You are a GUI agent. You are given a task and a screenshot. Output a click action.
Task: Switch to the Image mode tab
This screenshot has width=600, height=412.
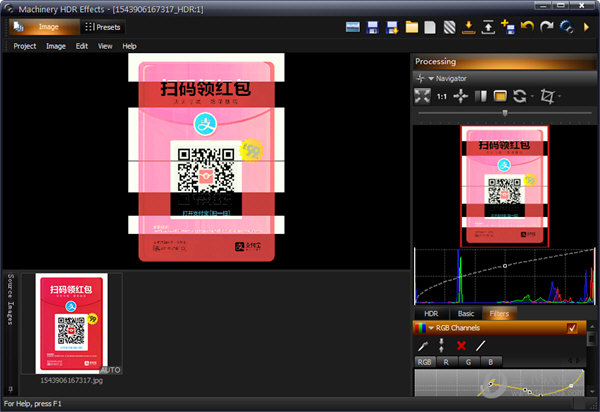coord(44,27)
